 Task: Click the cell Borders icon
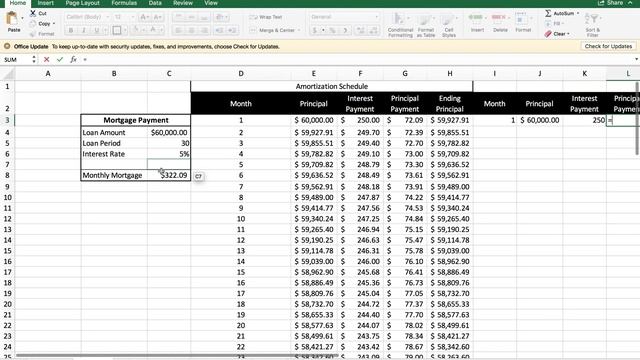(x=117, y=30)
